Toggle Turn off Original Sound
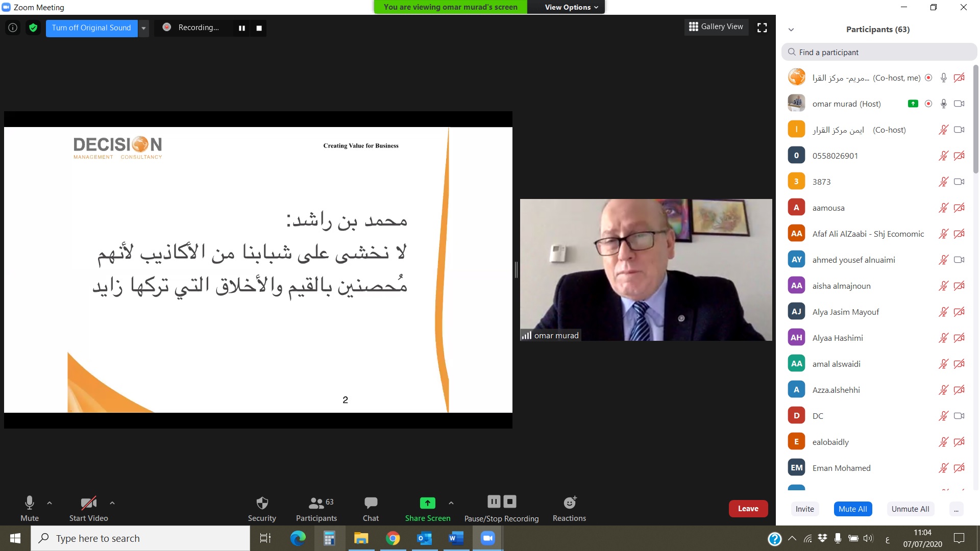This screenshot has height=551, width=980. (91, 28)
